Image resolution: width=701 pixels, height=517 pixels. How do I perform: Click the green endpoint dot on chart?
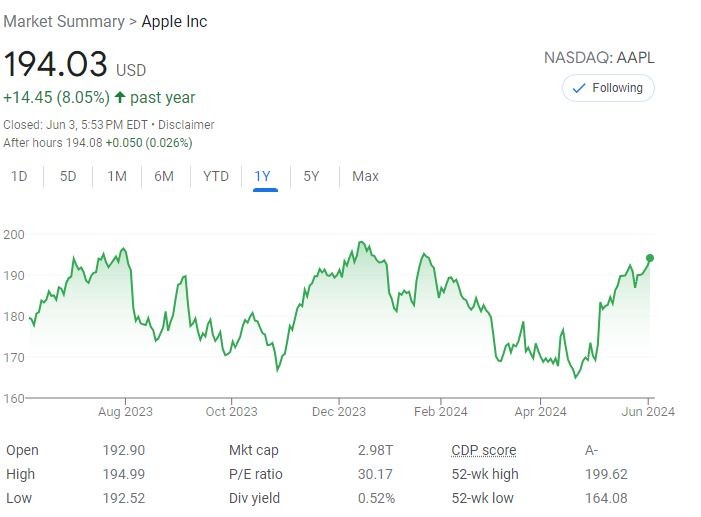tap(650, 258)
